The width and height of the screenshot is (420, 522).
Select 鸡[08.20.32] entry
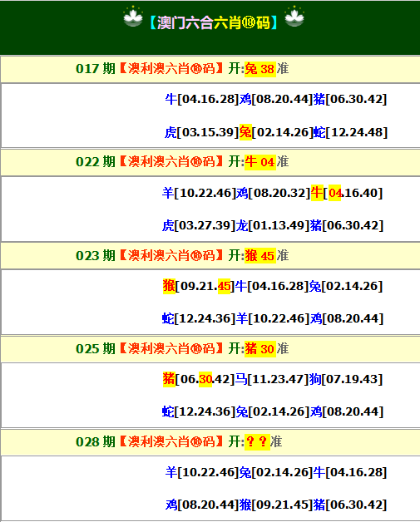tap(274, 193)
